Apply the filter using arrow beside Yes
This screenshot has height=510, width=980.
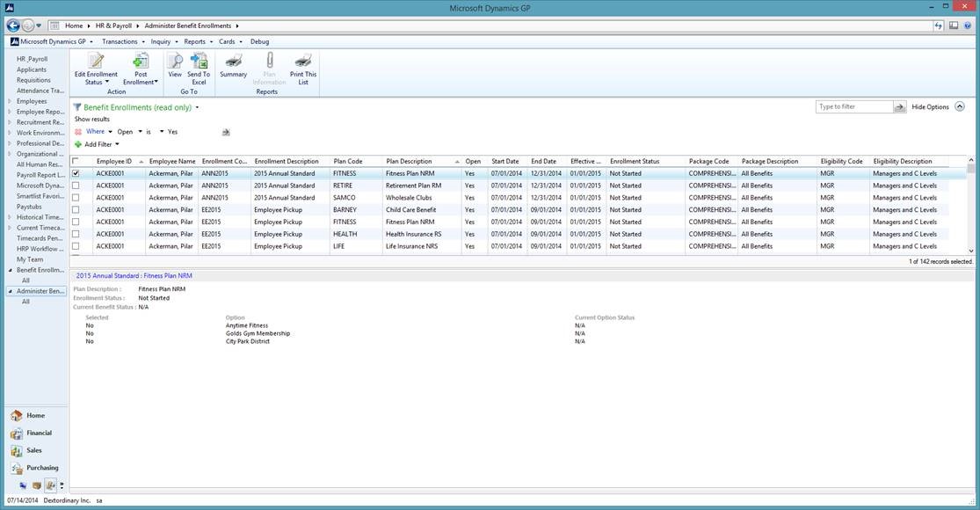click(x=226, y=132)
